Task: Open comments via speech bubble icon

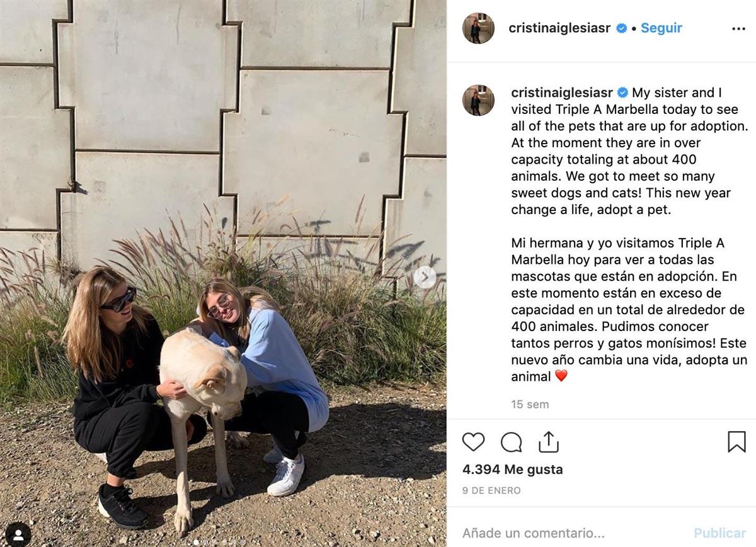Action: (511, 442)
